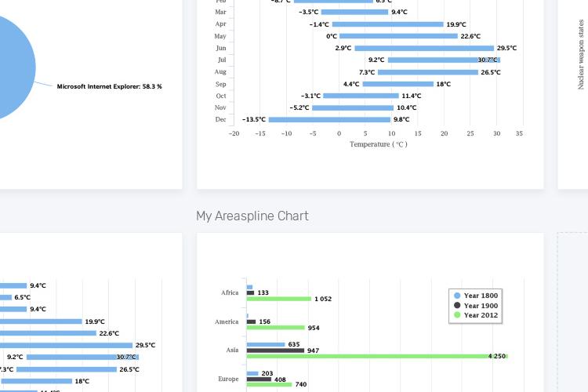Click the 'Africa' axis label
Viewport: 588px width, 392px height.
click(x=230, y=292)
